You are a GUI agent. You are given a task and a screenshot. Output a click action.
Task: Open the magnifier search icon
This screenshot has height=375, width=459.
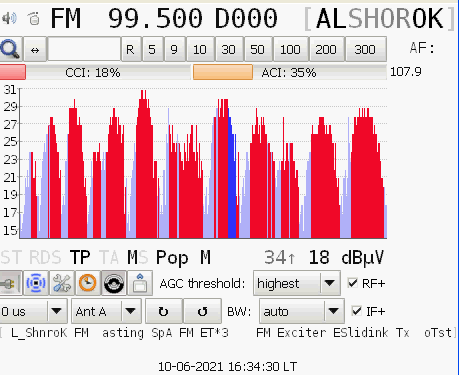(x=11, y=49)
